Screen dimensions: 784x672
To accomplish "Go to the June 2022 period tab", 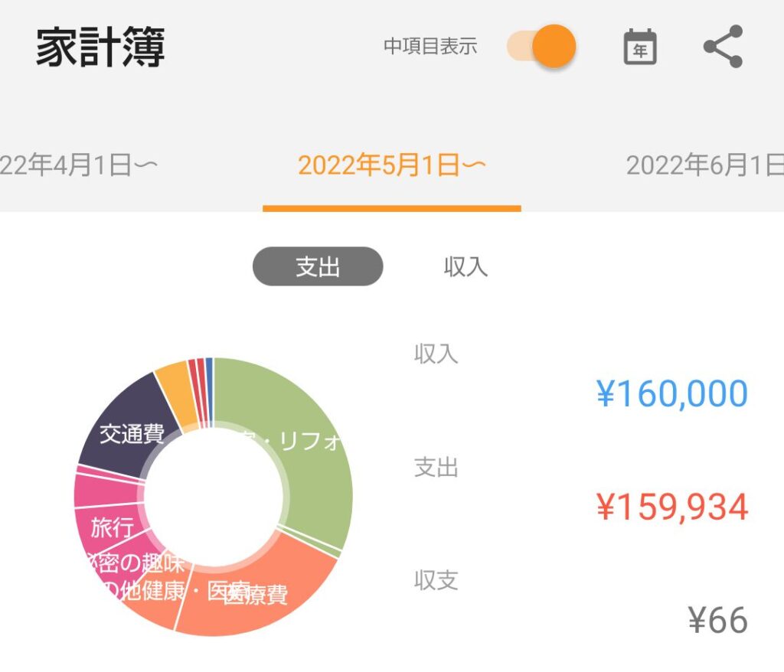I will pyautogui.click(x=705, y=165).
